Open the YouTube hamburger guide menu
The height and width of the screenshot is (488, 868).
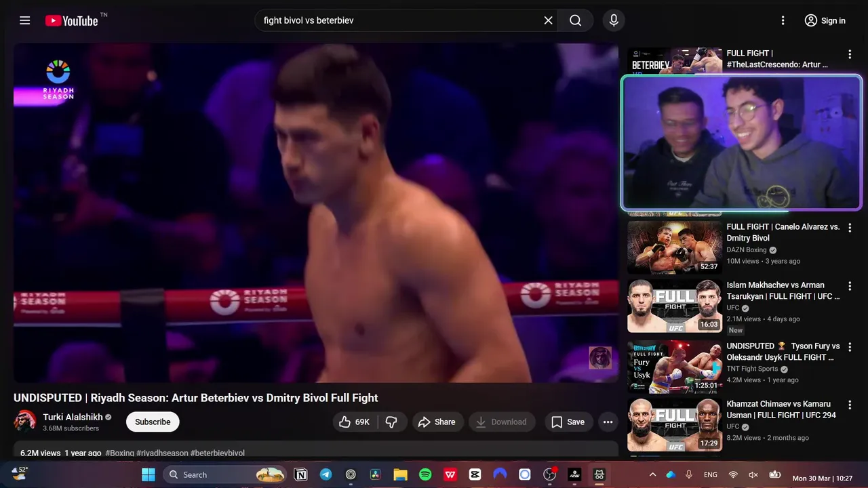point(25,20)
